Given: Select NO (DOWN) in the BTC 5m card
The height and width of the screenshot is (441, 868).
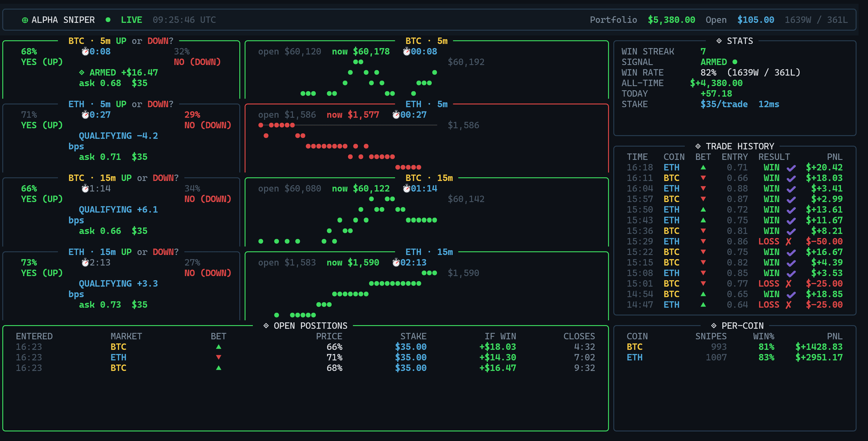Looking at the screenshot, I should click(197, 62).
